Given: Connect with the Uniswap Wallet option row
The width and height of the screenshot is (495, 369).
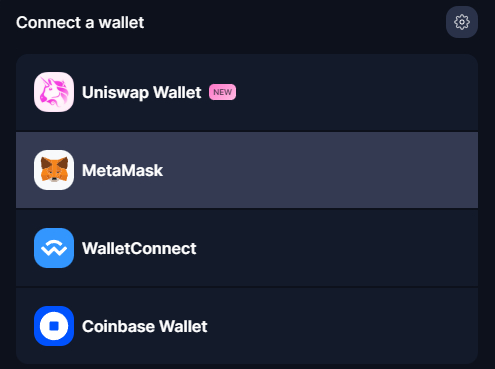Looking at the screenshot, I should tap(247, 92).
